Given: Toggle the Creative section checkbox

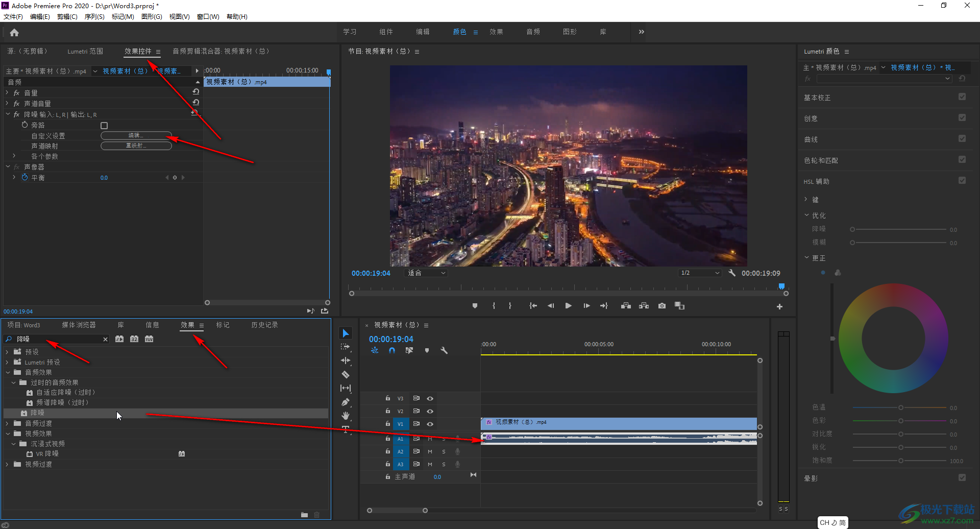Looking at the screenshot, I should (962, 117).
